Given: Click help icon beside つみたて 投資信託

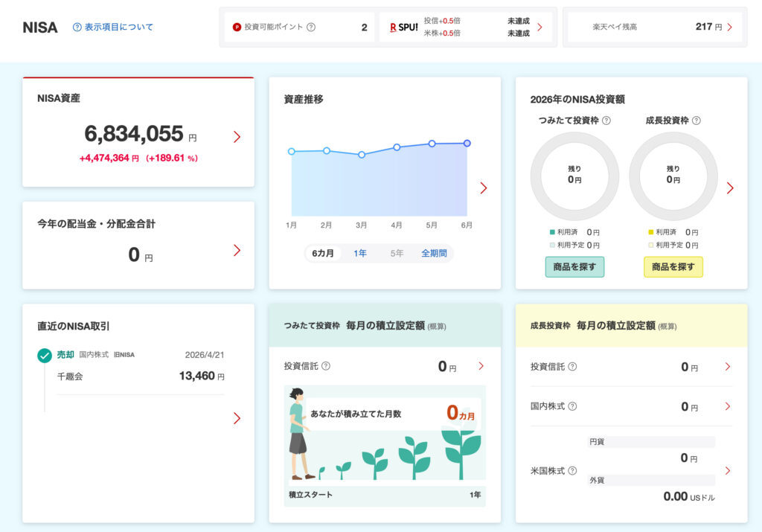Looking at the screenshot, I should point(326,366).
